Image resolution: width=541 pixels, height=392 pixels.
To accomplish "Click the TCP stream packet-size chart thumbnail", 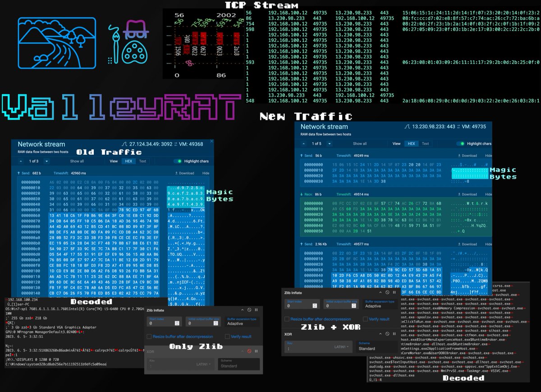I will [202, 43].
